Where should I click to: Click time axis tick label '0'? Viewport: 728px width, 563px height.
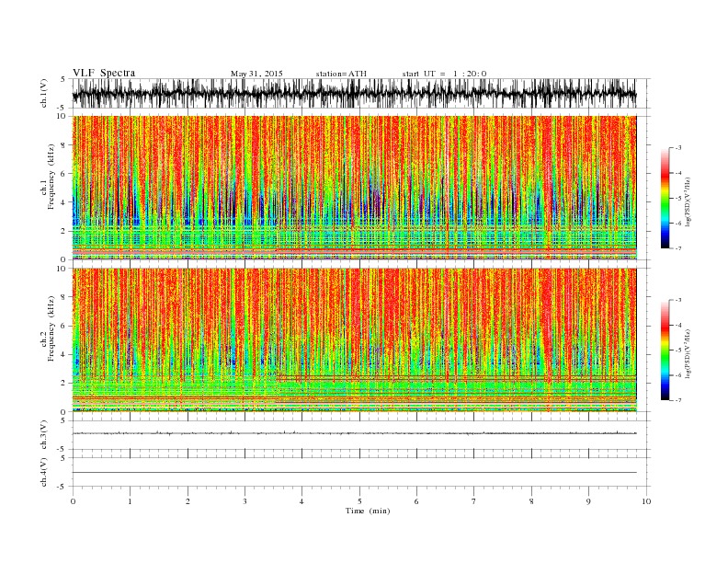coord(73,501)
